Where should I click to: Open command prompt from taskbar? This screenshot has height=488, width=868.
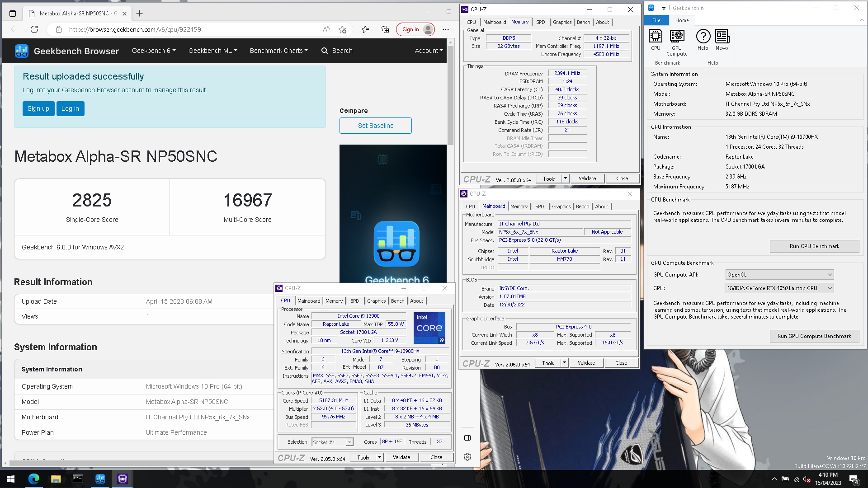(78, 479)
